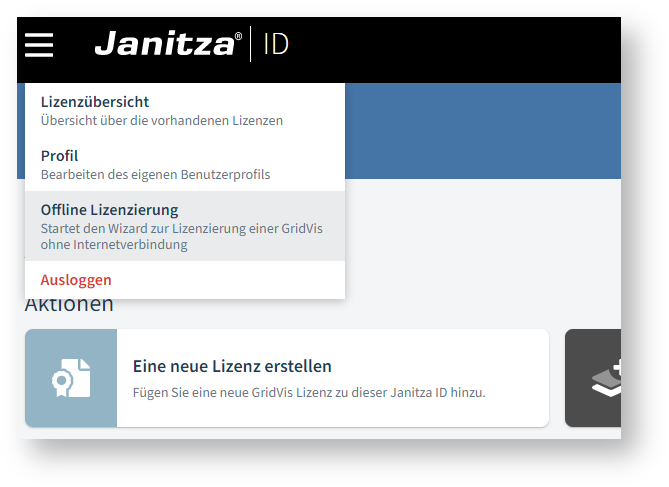This screenshot has height=487, width=669.
Task: Click the 'Bearbeiten des eigenen Benutzerprofils' text
Action: 155,175
